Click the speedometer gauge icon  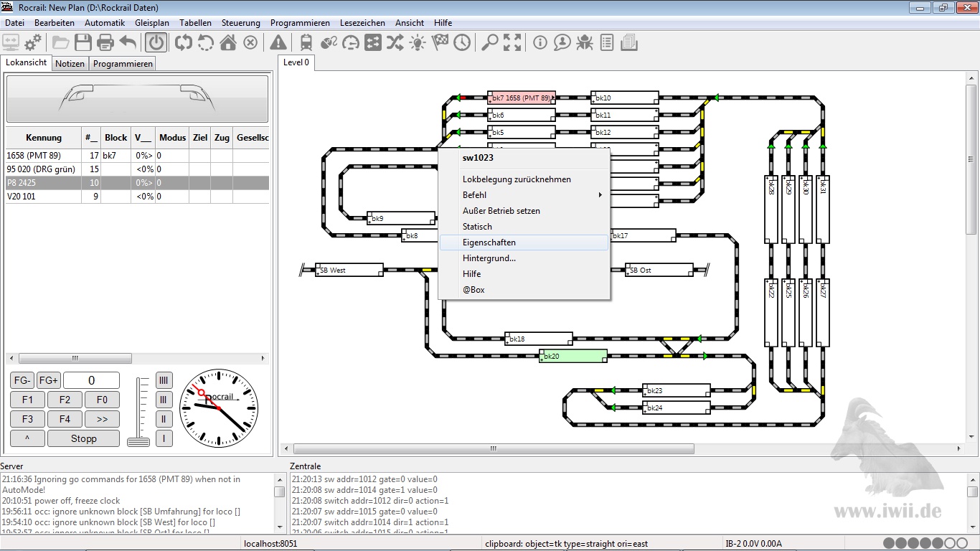coord(351,42)
